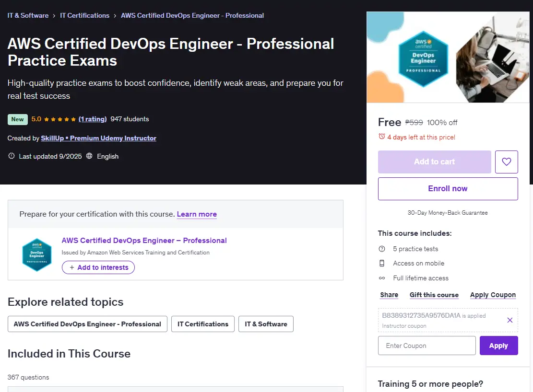Apply the entered coupon code
This screenshot has height=392, width=533.
[498, 346]
